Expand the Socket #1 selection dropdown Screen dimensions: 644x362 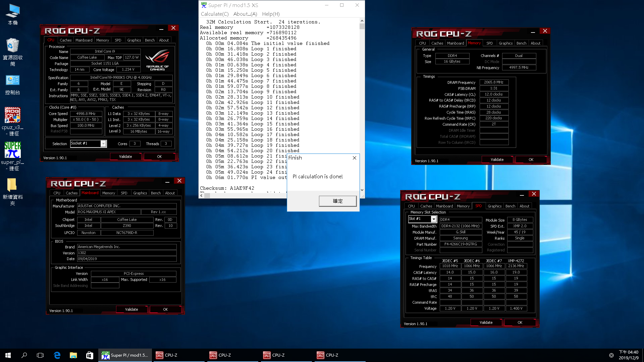(103, 143)
